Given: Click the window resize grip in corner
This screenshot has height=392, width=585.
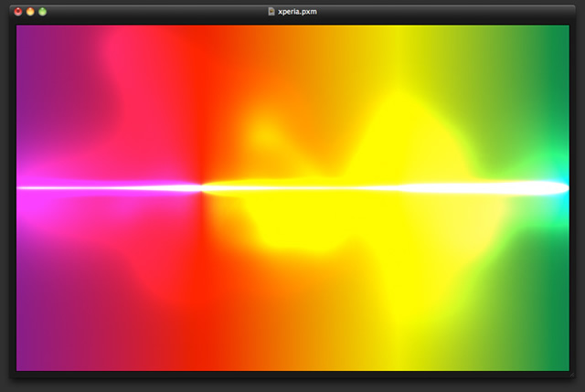Looking at the screenshot, I should click(x=572, y=375).
